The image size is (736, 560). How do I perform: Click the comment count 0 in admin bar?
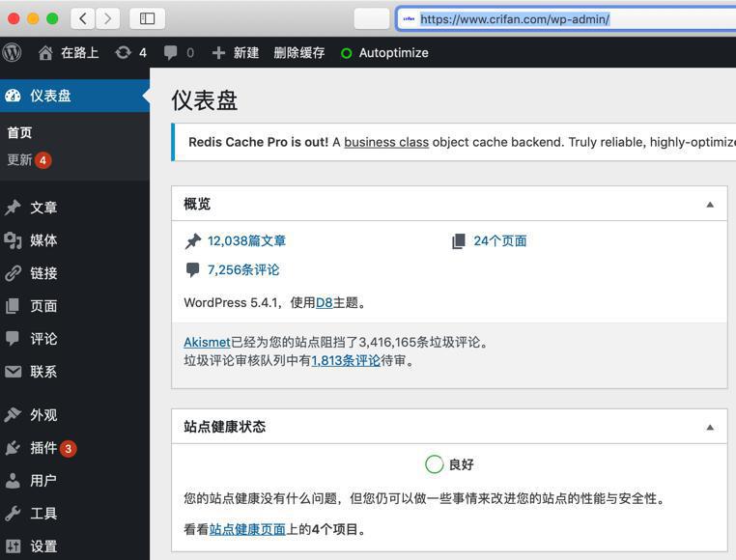pyautogui.click(x=190, y=53)
